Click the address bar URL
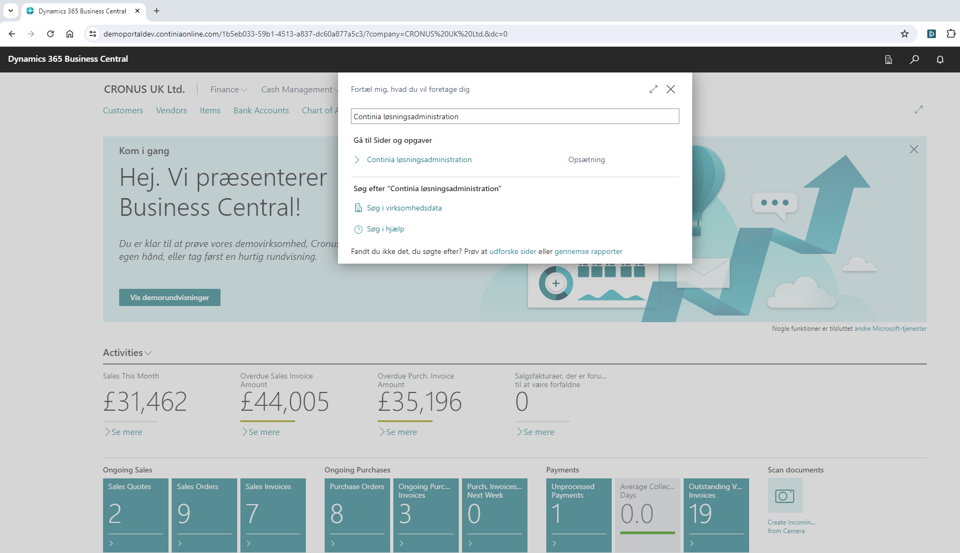This screenshot has height=553, width=960. tap(305, 34)
